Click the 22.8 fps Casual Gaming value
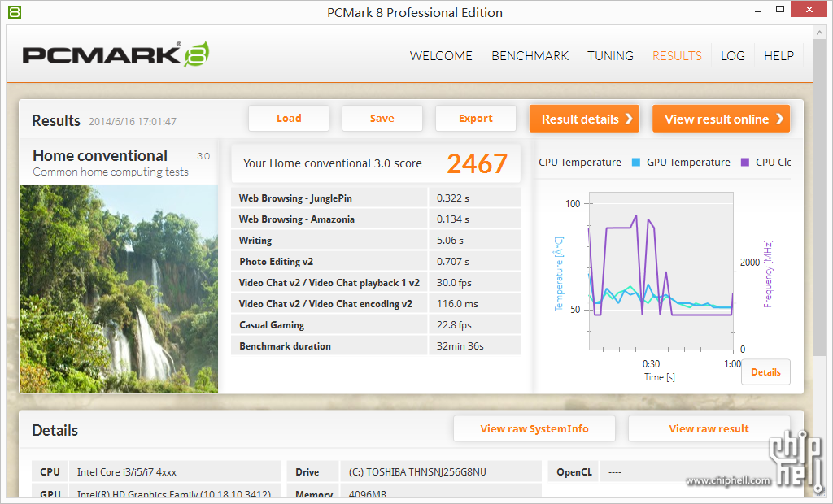 [454, 325]
